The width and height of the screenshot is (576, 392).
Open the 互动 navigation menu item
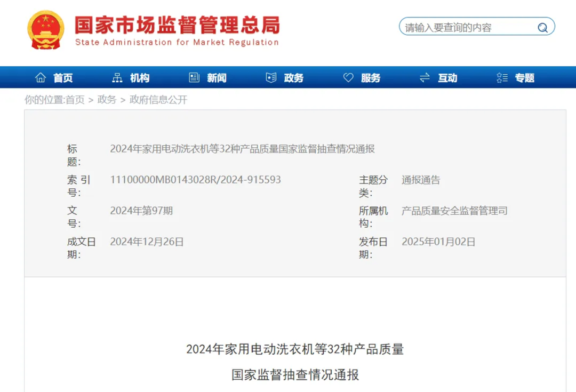[447, 78]
